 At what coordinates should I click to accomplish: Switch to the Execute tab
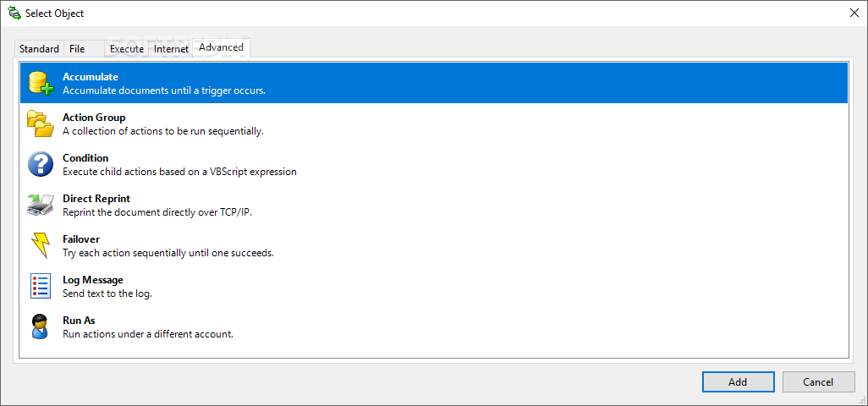pos(127,49)
